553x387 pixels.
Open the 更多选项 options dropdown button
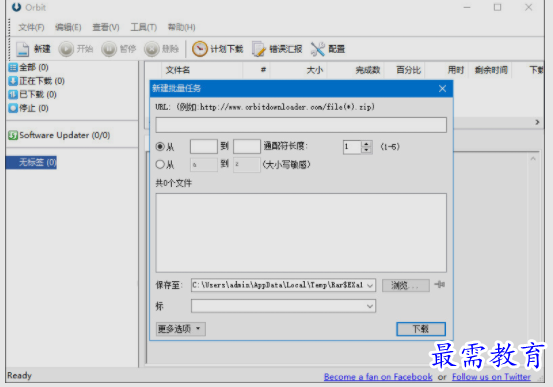[x=181, y=329]
